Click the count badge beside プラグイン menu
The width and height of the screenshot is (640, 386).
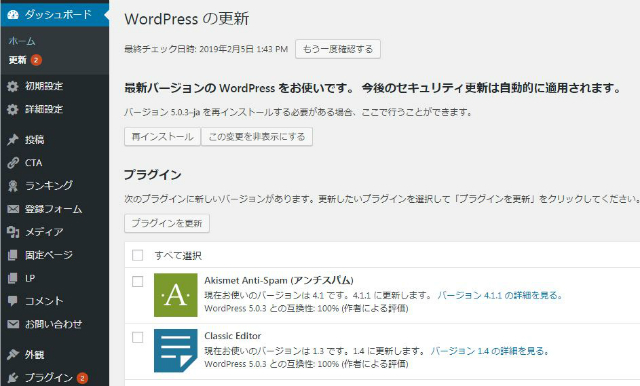coord(82,378)
